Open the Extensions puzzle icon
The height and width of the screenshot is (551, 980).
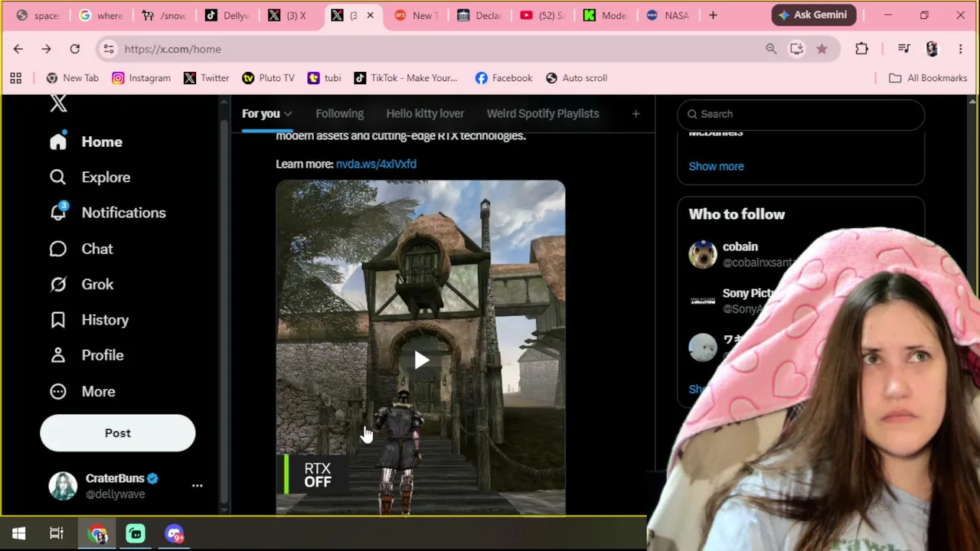click(861, 49)
